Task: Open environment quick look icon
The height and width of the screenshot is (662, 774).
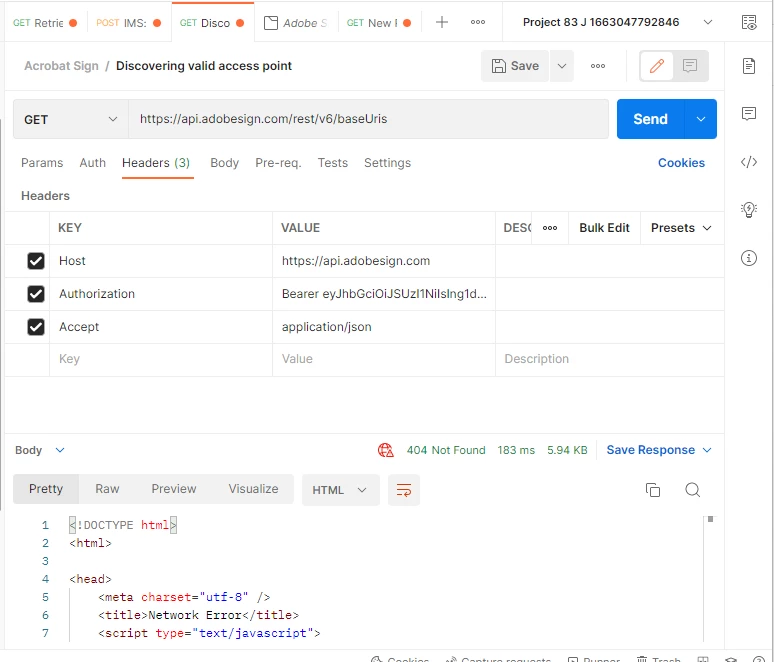Action: (x=749, y=22)
